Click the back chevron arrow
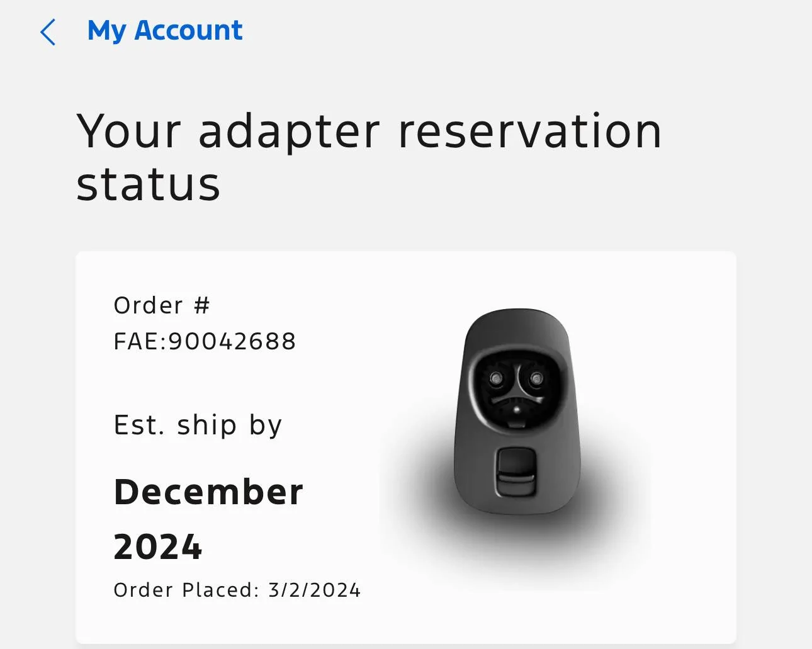This screenshot has height=649, width=812. [48, 32]
